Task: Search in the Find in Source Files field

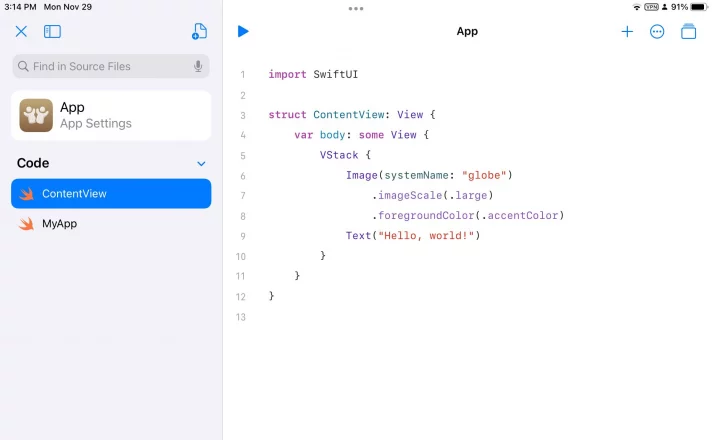Action: [111, 66]
